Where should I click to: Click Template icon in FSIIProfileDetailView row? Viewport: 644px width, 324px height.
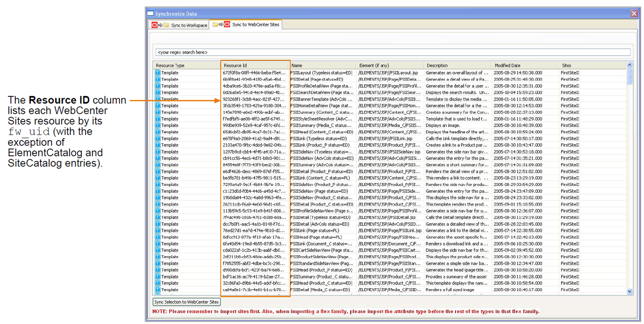(x=158, y=86)
